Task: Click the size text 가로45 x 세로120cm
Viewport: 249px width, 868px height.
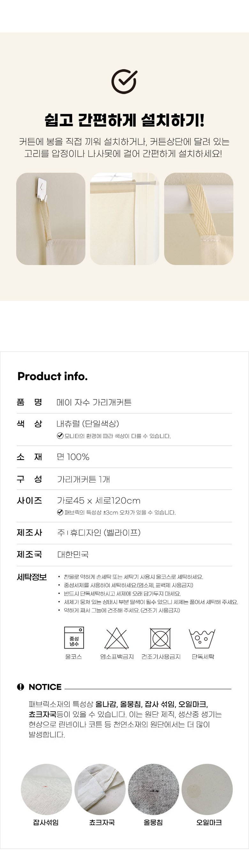Action: pyautogui.click(x=99, y=501)
